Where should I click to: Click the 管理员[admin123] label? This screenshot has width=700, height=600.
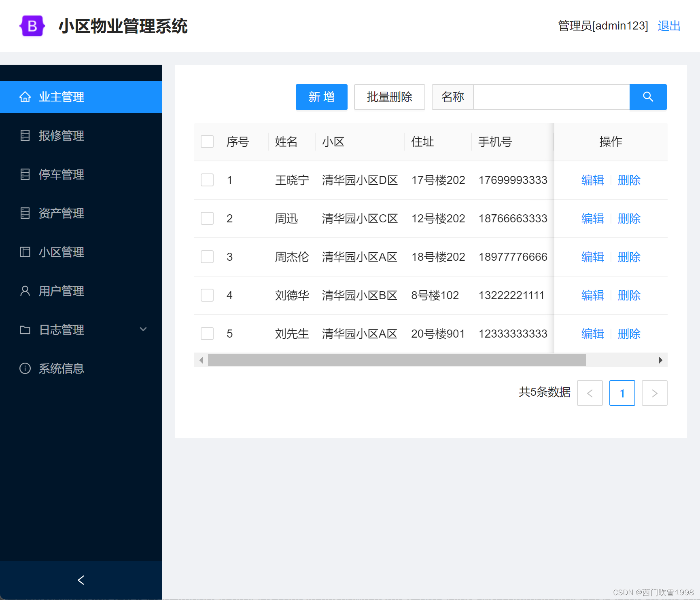coord(603,26)
